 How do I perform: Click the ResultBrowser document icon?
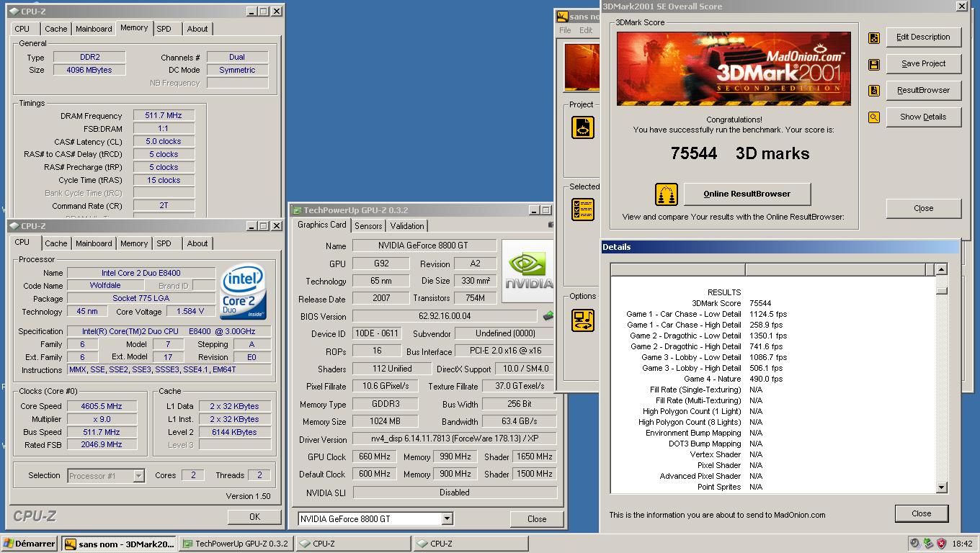pos(874,91)
